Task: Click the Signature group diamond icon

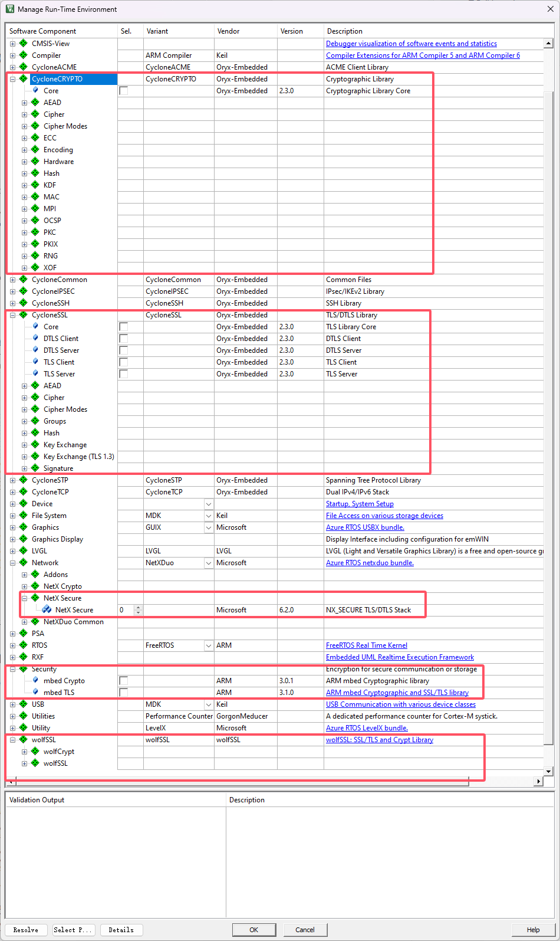Action: pyautogui.click(x=35, y=468)
